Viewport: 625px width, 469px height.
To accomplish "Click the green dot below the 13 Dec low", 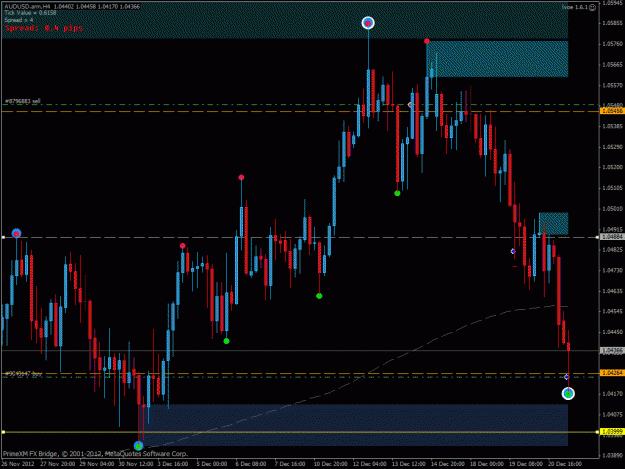I will 397,193.
